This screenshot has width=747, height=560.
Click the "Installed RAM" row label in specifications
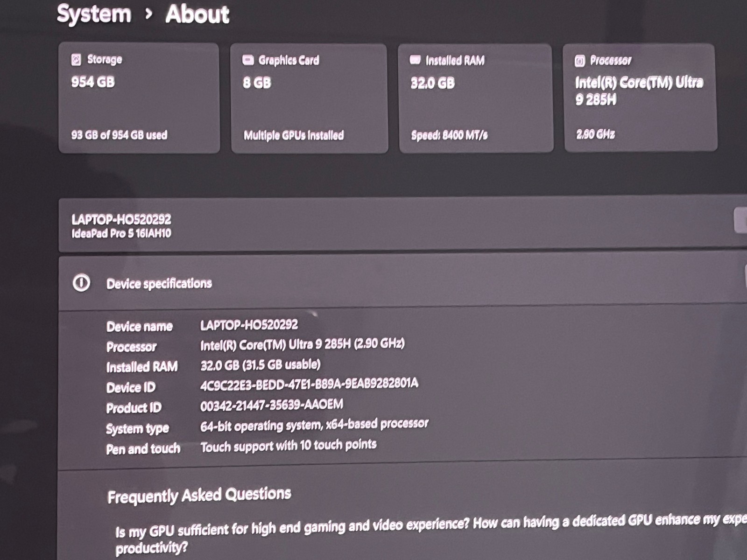click(x=142, y=367)
